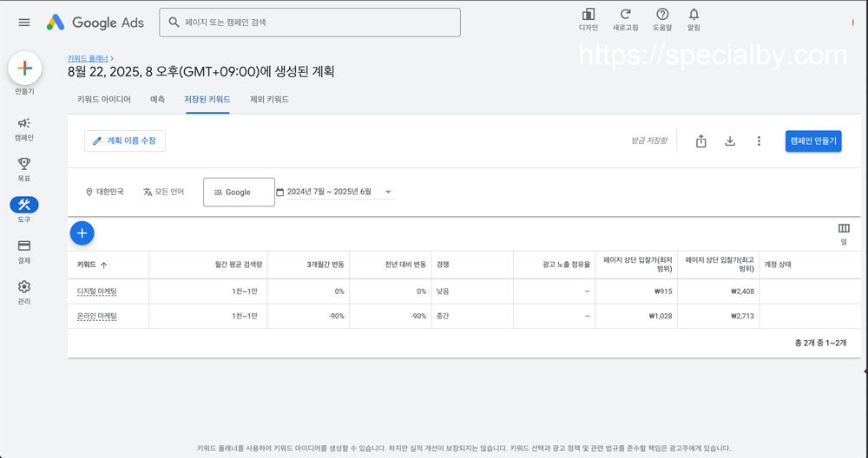Go back via 키워드 플래너 breadcrumb link
The image size is (868, 458).
click(x=88, y=58)
